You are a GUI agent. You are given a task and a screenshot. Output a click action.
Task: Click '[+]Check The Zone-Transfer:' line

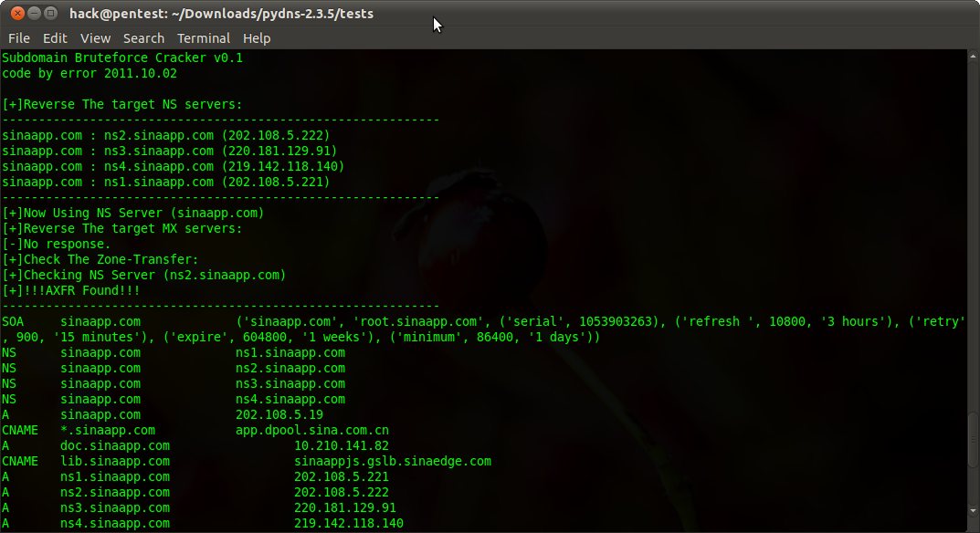[x=100, y=259]
